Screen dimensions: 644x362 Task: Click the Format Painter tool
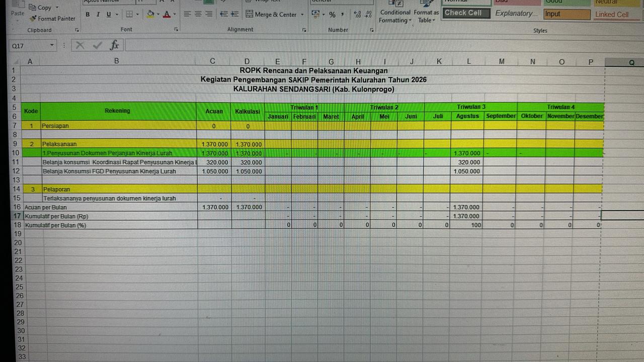[x=52, y=19]
